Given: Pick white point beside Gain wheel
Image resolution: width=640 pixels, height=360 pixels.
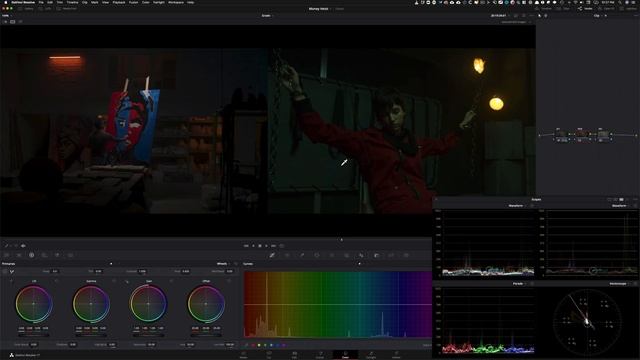Looking at the screenshot, I should (127, 281).
